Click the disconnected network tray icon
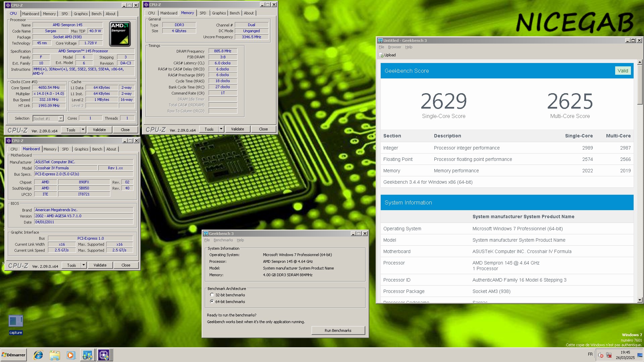 [x=609, y=355]
